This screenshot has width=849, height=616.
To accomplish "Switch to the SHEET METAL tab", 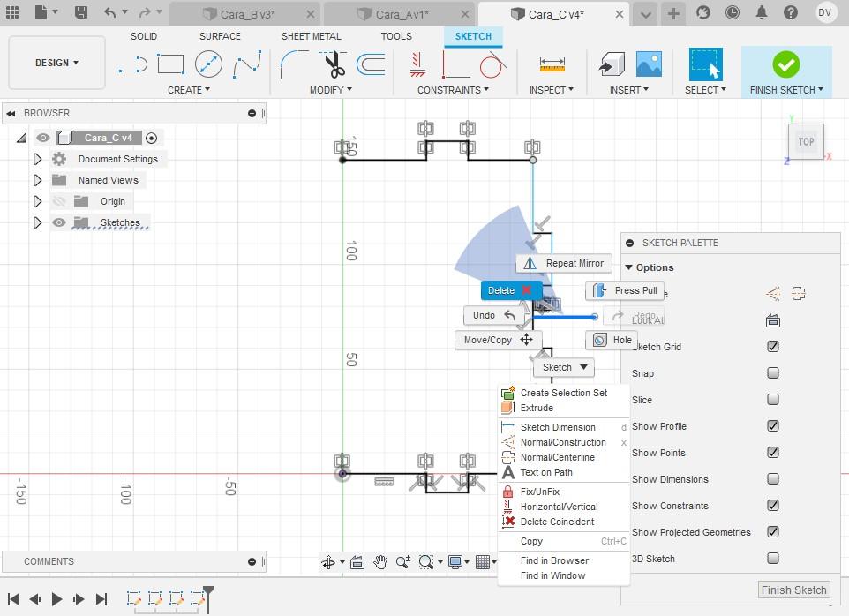I will tap(312, 36).
